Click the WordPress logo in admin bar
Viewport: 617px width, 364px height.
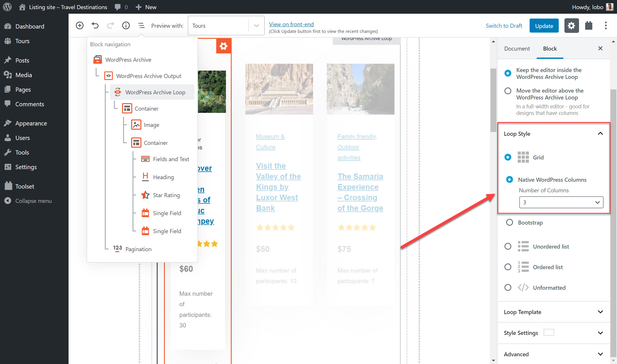pyautogui.click(x=7, y=7)
